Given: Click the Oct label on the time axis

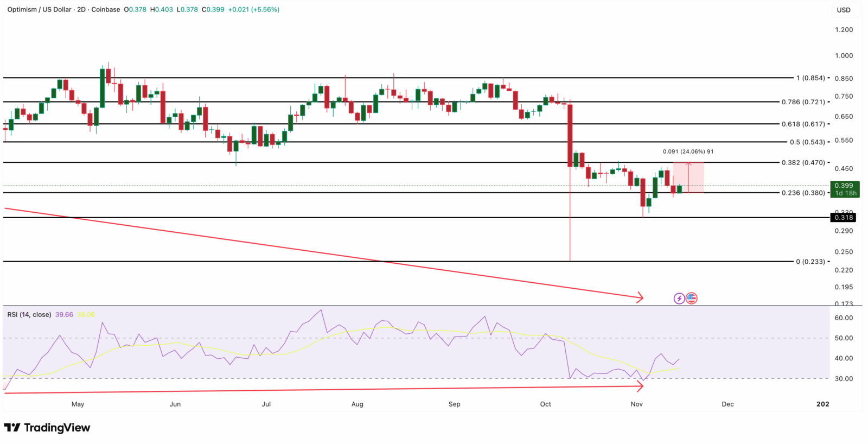Looking at the screenshot, I should coord(546,404).
